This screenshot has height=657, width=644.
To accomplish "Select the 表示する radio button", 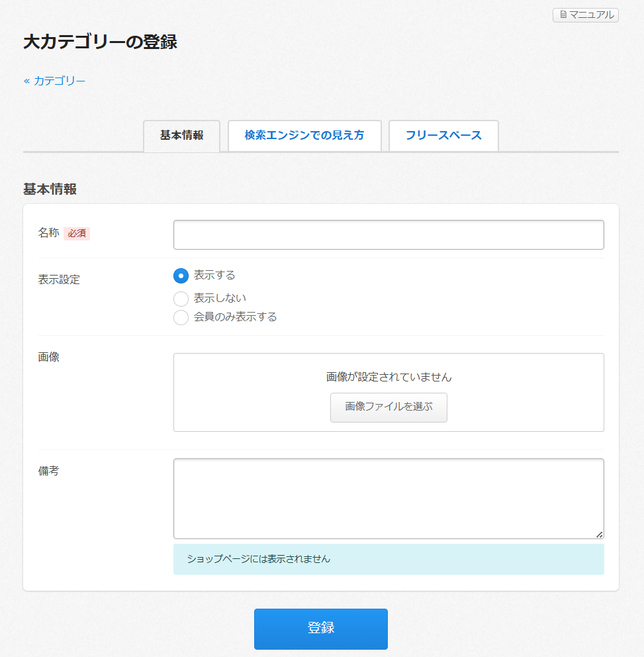I will (x=181, y=276).
